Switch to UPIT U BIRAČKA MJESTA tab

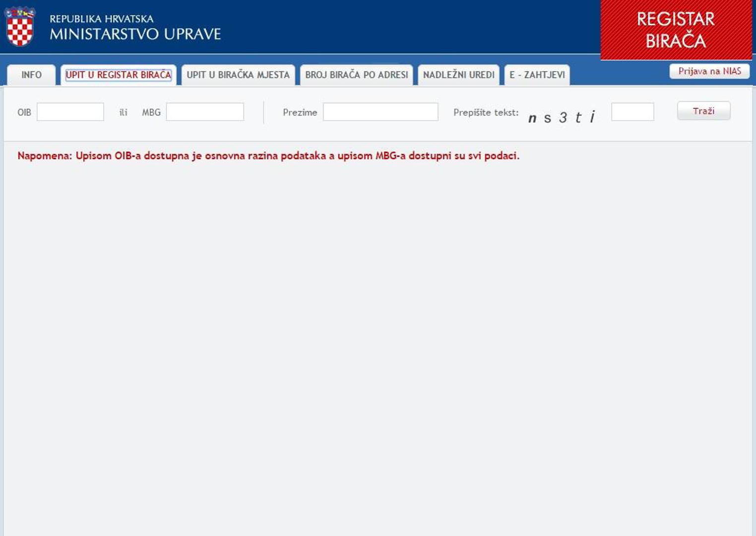coord(238,75)
